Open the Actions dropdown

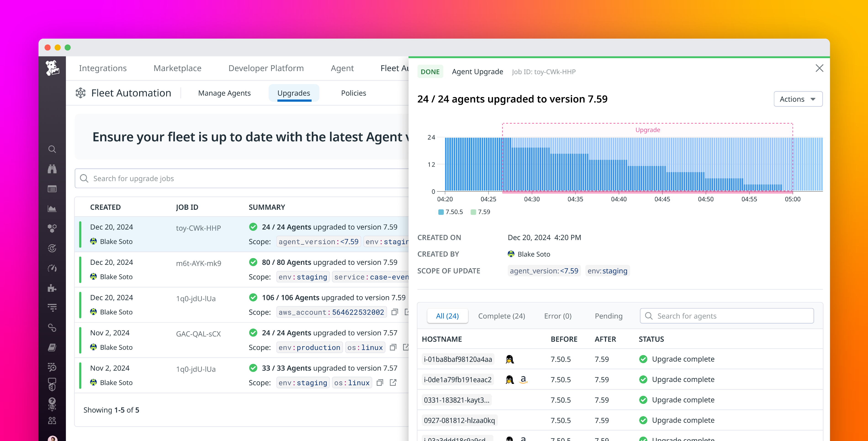click(798, 99)
